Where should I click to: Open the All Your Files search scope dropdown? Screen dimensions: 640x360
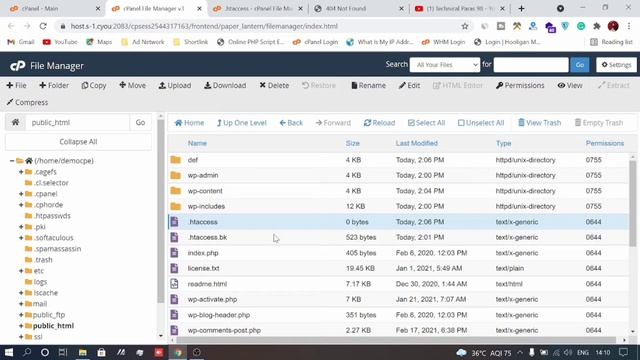(x=444, y=64)
